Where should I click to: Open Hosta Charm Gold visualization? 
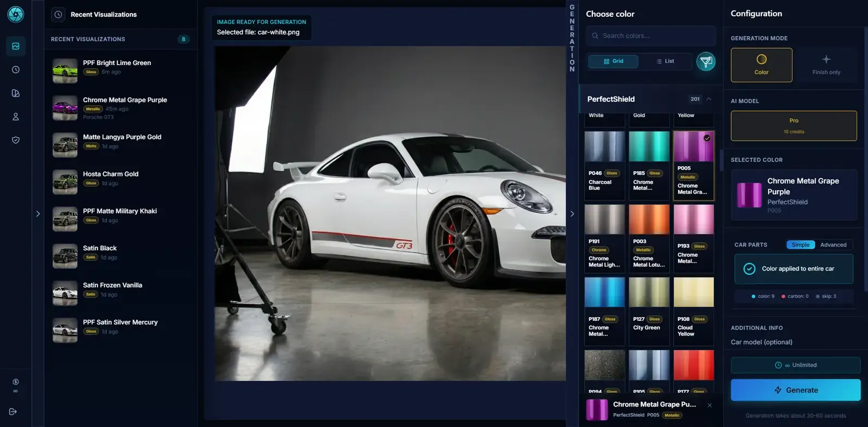120,182
